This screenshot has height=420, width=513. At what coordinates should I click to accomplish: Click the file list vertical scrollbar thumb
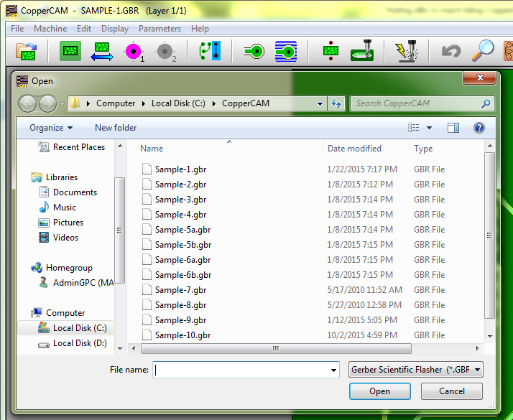pos(489,235)
